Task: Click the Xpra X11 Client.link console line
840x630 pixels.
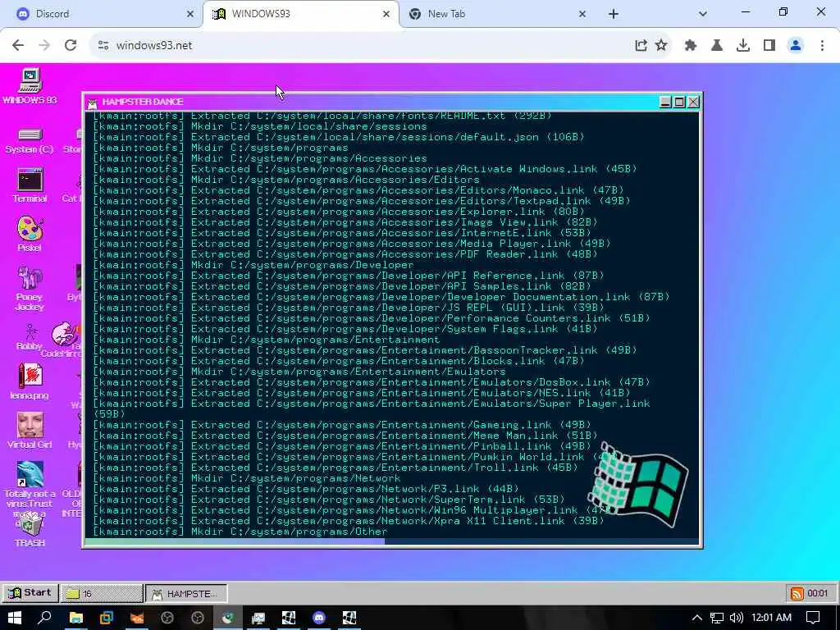Action: tap(348, 521)
